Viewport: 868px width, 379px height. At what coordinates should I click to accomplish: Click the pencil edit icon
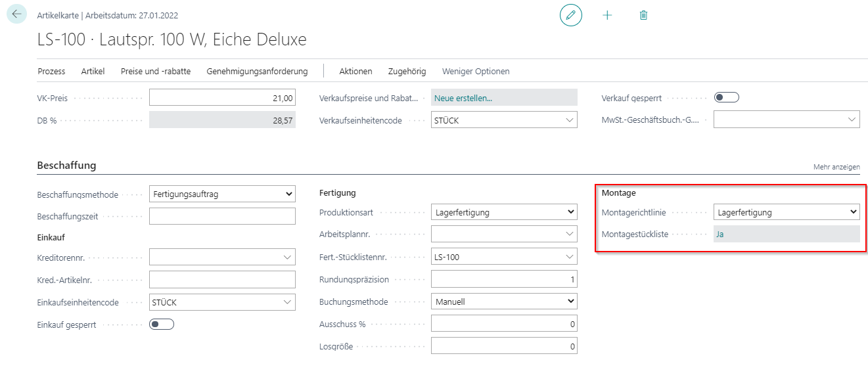coord(571,15)
